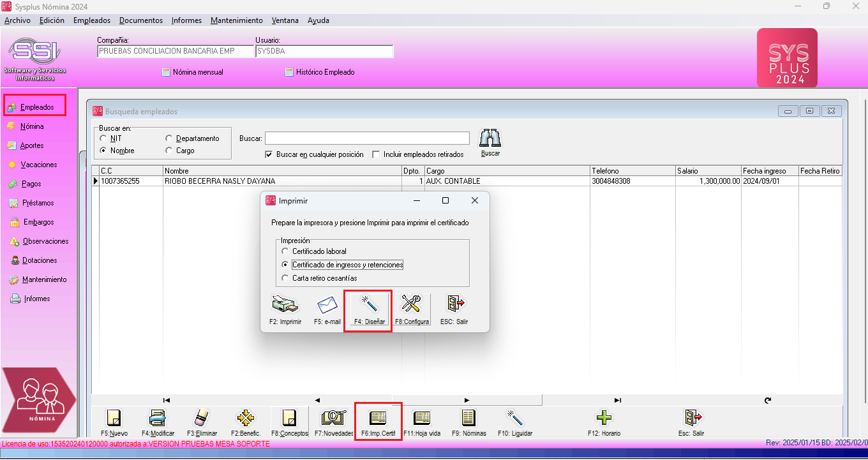Click F2: Imprimir printer icon in dialog

(285, 310)
